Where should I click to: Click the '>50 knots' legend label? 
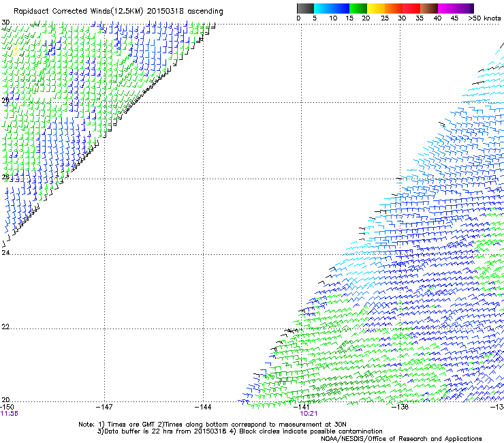[x=484, y=18]
